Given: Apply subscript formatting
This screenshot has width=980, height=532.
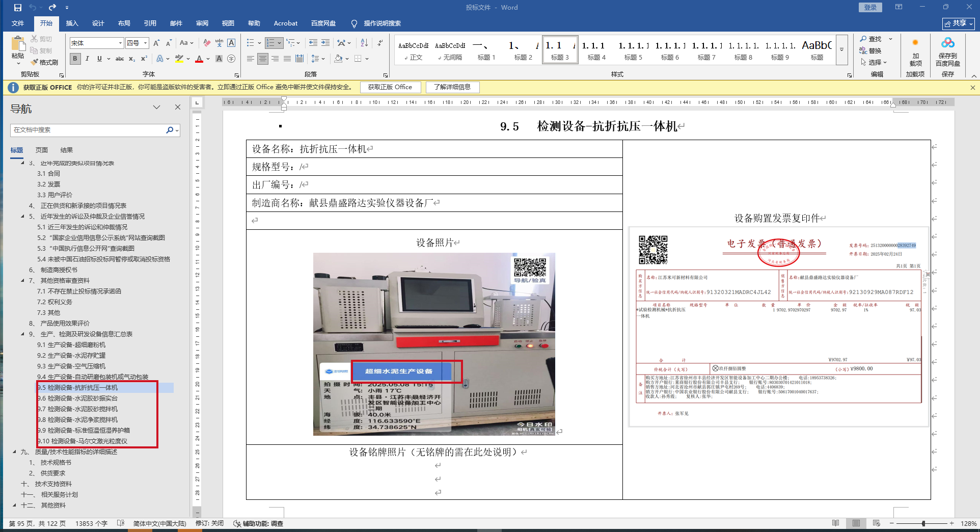Looking at the screenshot, I should [132, 59].
